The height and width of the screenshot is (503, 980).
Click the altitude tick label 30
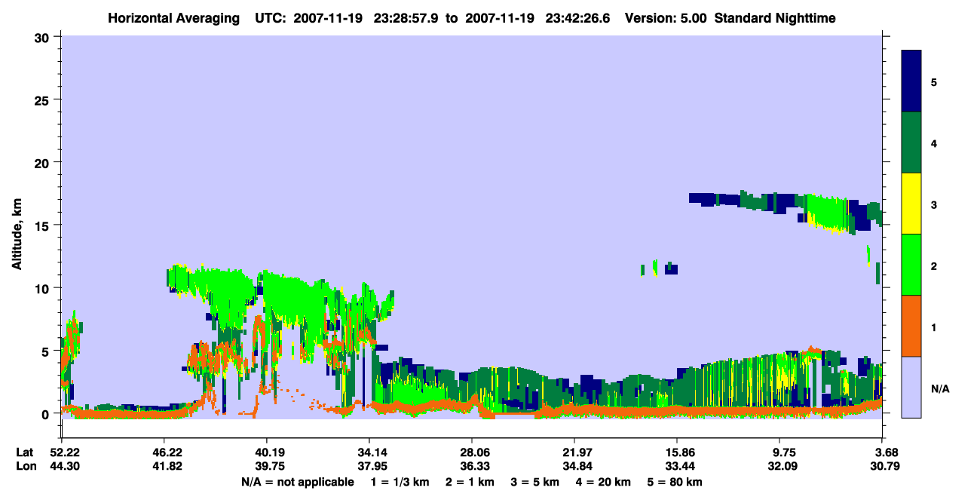pyautogui.click(x=43, y=36)
